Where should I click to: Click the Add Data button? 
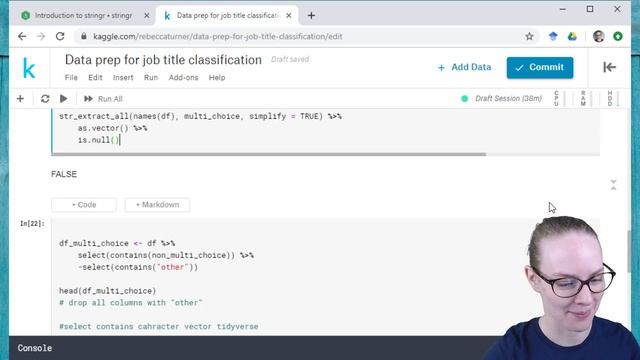point(464,67)
